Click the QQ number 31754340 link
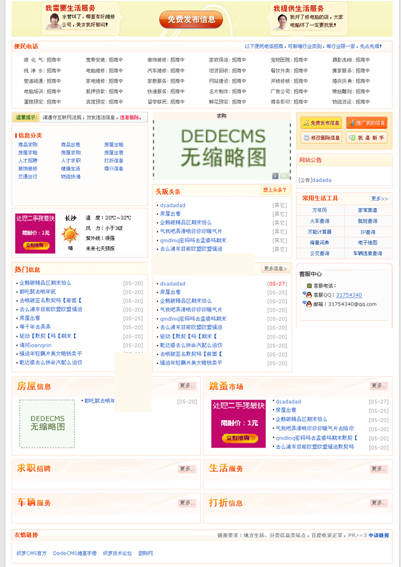This screenshot has width=401, height=567. point(349,295)
